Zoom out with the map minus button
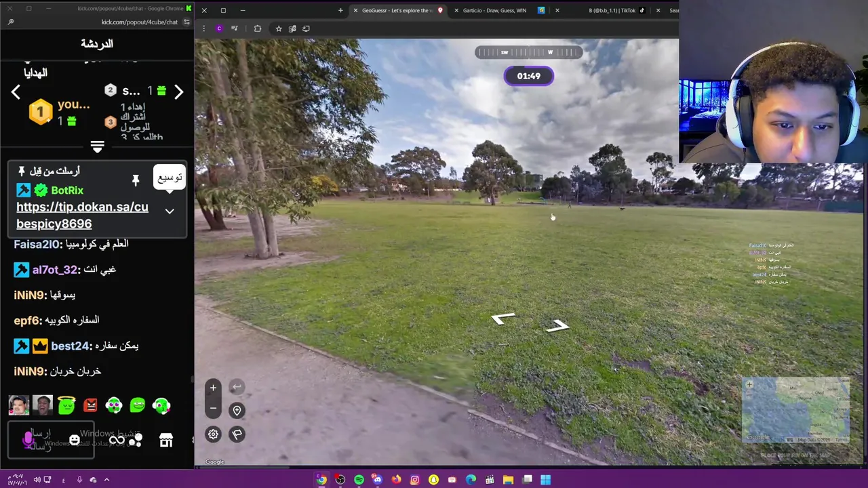The width and height of the screenshot is (868, 488). coord(213,408)
